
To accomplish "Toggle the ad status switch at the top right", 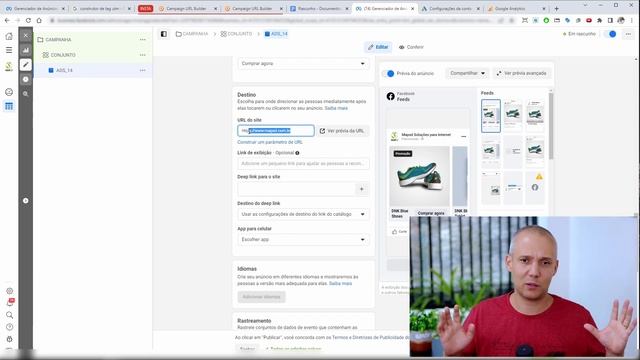I will (611, 34).
